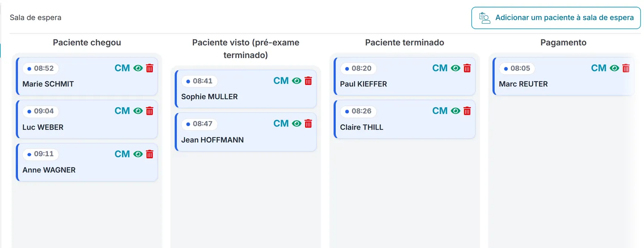
Task: Delete Marie SCHMIT with the trash icon
Action: pos(149,68)
